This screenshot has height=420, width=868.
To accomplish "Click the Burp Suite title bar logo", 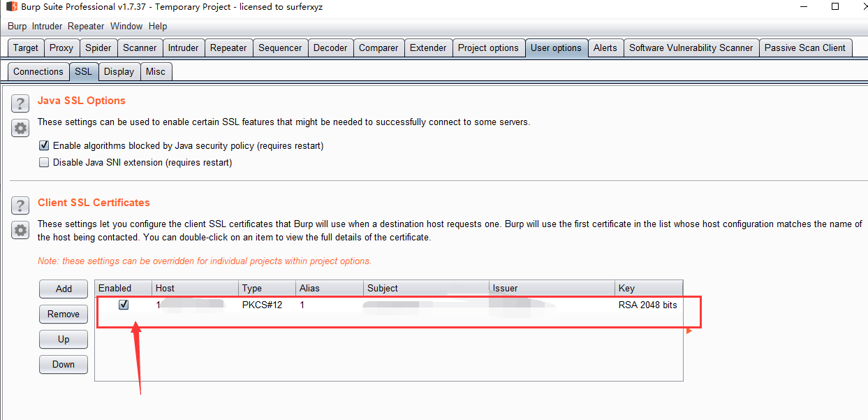I will (12, 7).
